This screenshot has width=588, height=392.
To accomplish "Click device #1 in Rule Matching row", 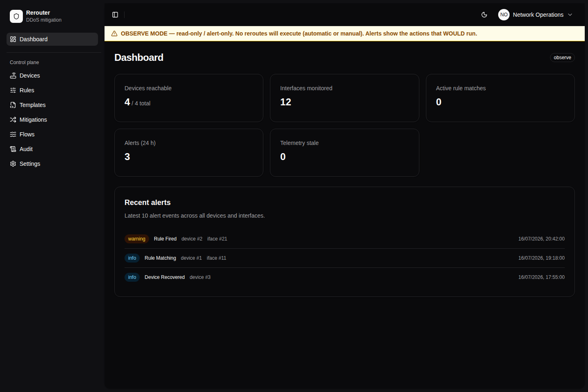I will click(191, 258).
